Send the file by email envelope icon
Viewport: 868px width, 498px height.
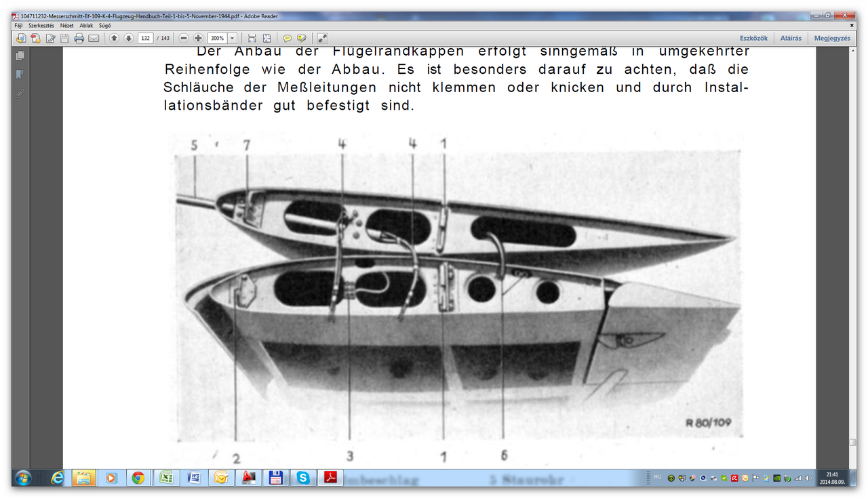pos(94,39)
